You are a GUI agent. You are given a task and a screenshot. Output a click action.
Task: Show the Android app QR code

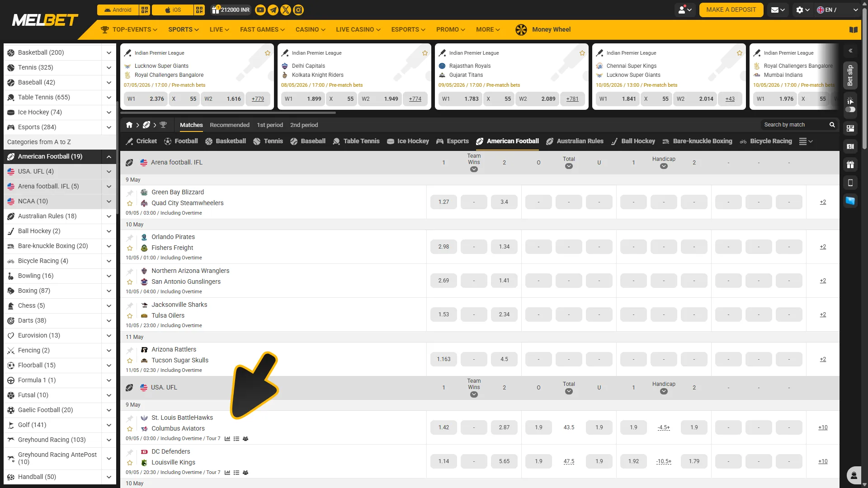tap(145, 10)
